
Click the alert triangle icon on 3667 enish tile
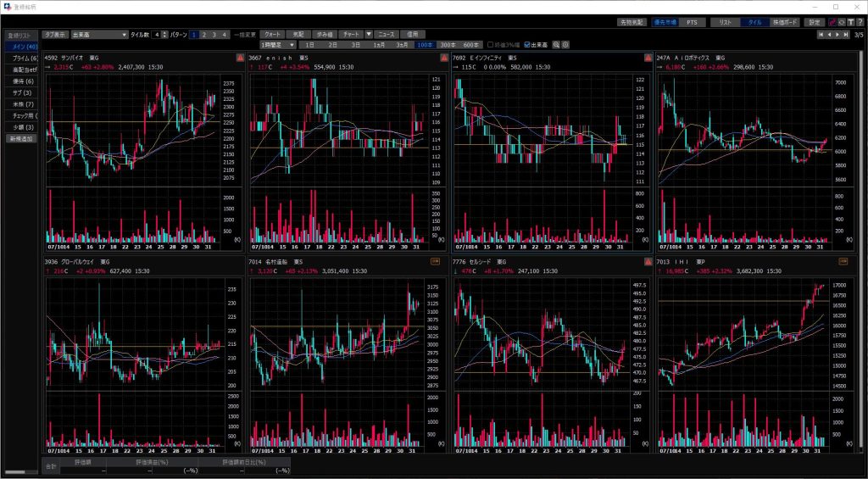[x=443, y=57]
